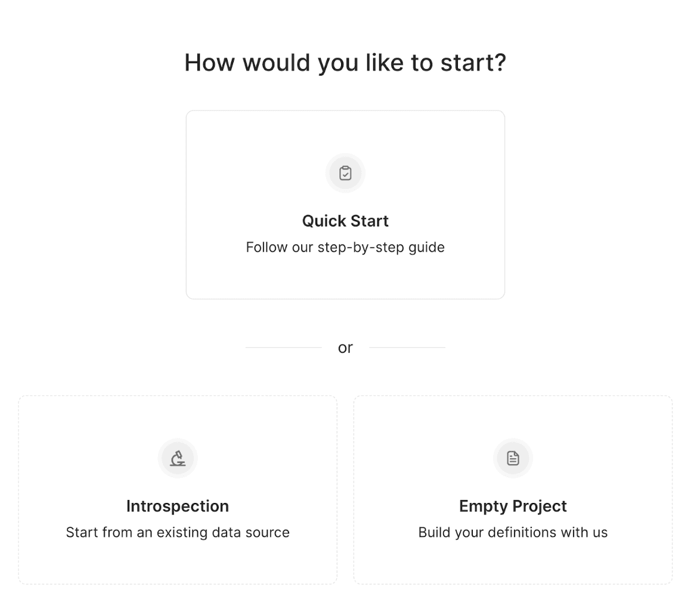
Task: Click the divider line left of "or"
Action: point(284,347)
